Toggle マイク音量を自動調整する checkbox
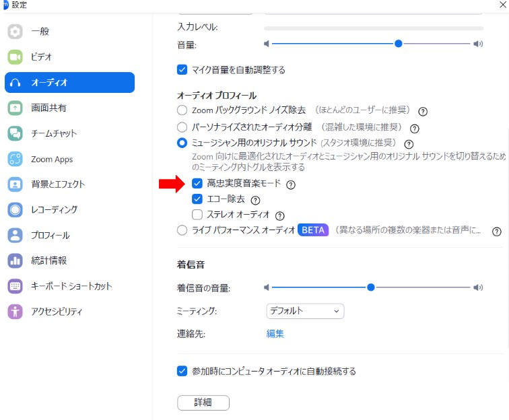 182,69
